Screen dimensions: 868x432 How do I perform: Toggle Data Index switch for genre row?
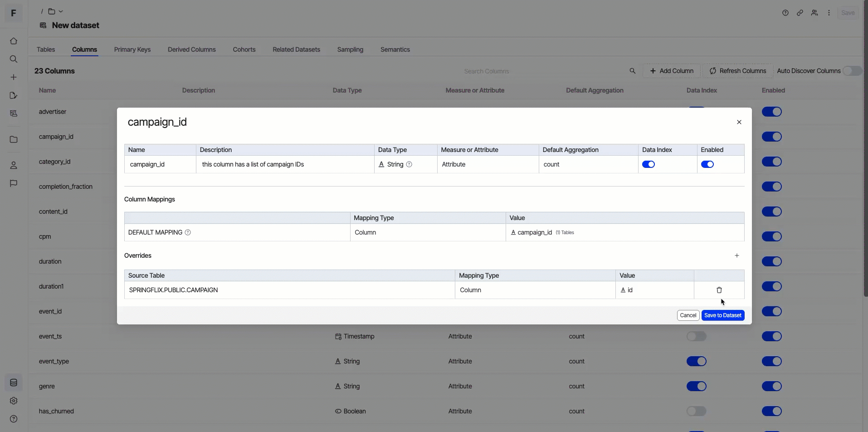(x=697, y=386)
